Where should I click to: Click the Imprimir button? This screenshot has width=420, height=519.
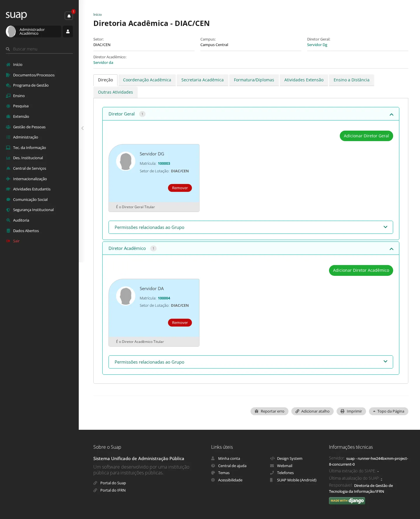pos(351,411)
